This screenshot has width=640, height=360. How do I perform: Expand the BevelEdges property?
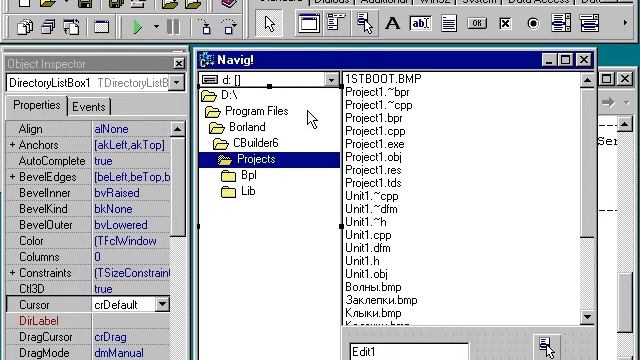click(12, 177)
